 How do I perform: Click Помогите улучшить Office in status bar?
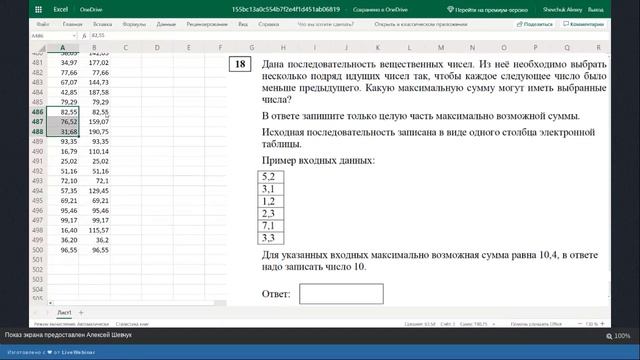[x=536, y=324]
